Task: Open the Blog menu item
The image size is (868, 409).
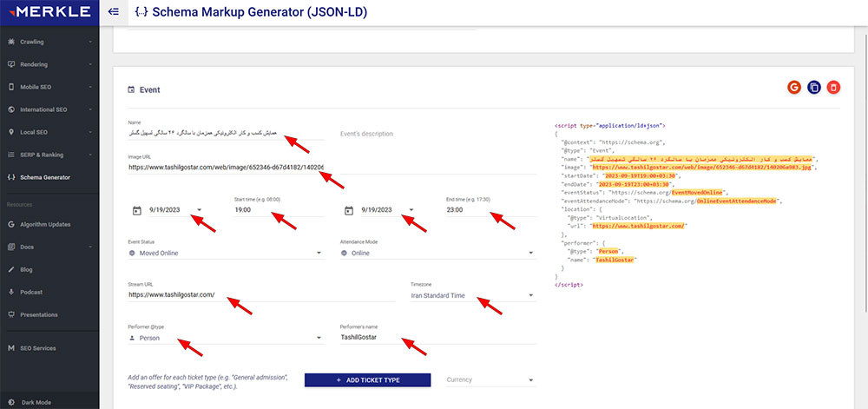Action: click(49, 269)
